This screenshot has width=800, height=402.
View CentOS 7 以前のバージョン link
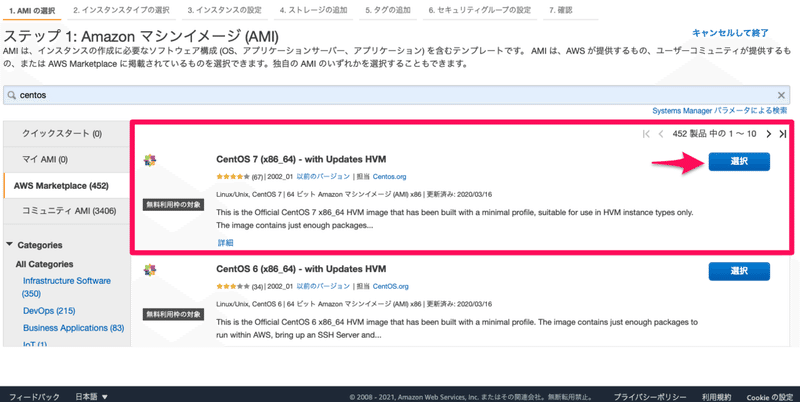323,177
